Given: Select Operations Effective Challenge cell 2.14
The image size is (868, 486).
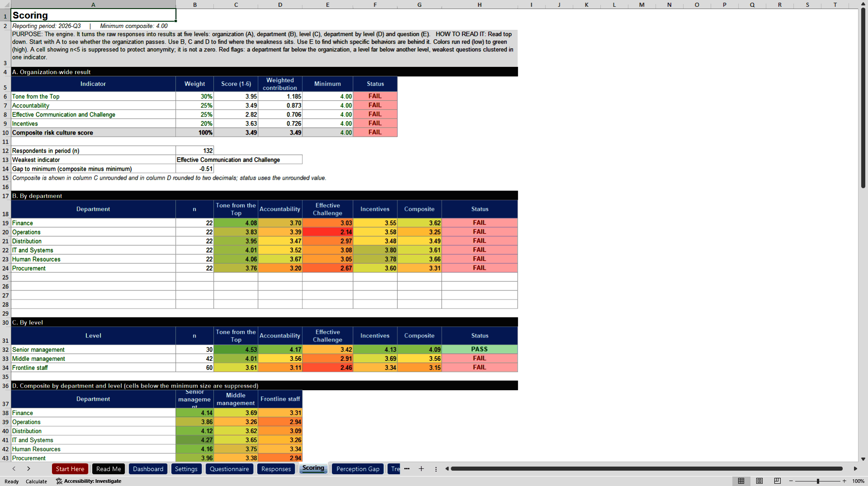Looking at the screenshot, I should [x=328, y=232].
